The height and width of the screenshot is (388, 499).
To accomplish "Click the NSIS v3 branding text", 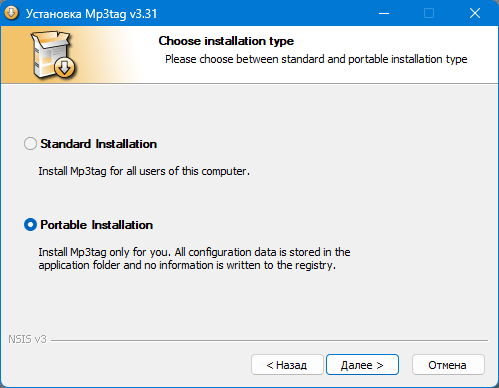I will click(x=27, y=339).
